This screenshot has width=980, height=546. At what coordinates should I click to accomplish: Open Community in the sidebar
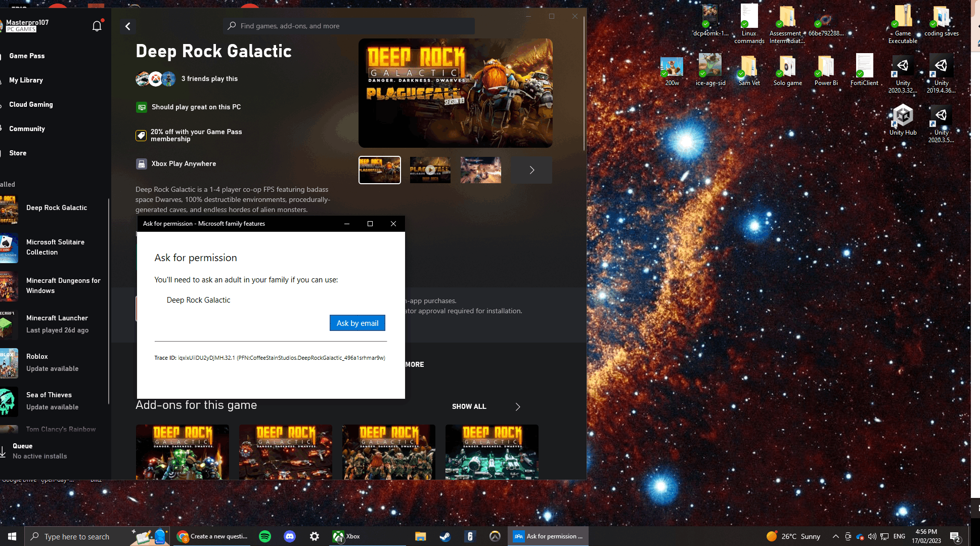point(27,129)
